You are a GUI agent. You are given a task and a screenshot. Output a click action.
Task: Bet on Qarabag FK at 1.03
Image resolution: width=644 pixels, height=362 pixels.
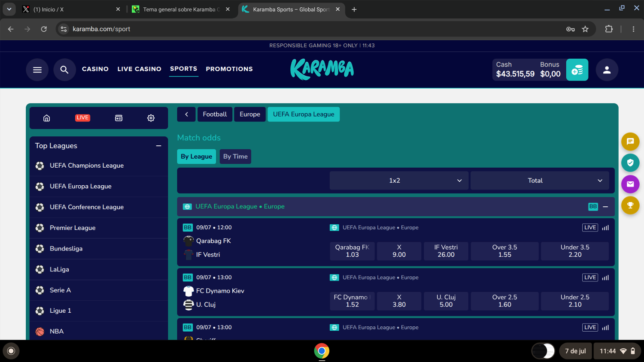(x=352, y=251)
